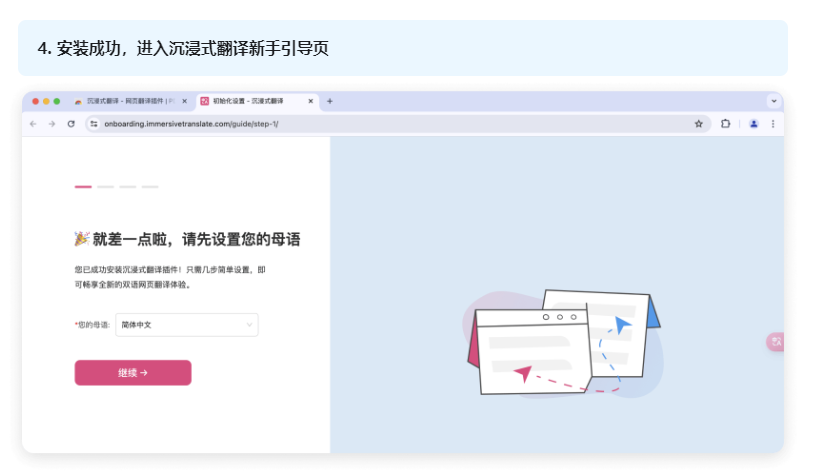Click the active first step progress indicator
This screenshot has width=817, height=474.
[x=83, y=186]
